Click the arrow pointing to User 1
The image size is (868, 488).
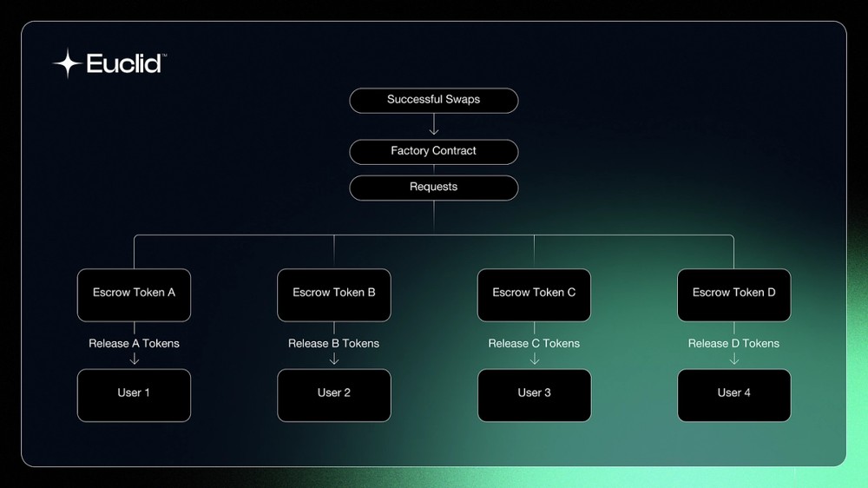pyautogui.click(x=134, y=359)
